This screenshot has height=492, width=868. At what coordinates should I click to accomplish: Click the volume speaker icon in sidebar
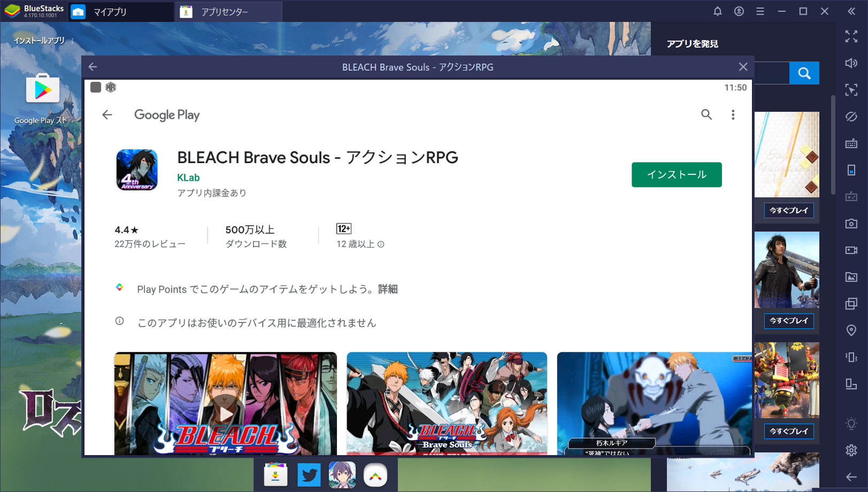click(851, 63)
